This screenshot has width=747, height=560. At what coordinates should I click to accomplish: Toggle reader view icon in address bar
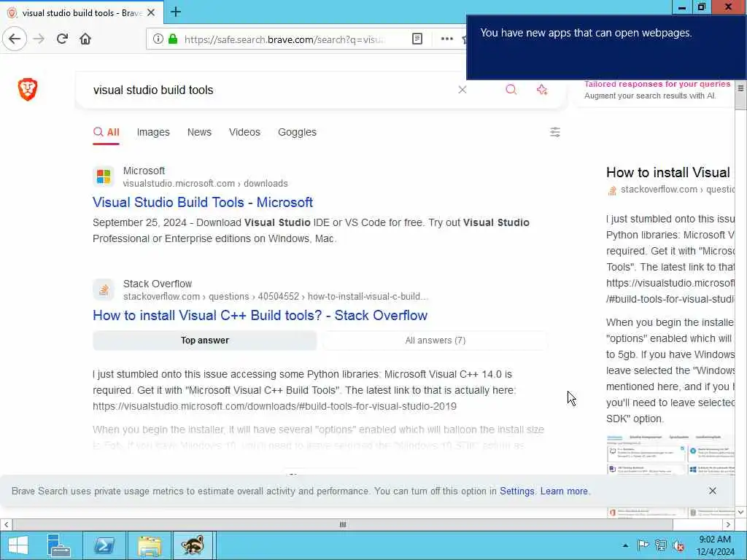[417, 39]
